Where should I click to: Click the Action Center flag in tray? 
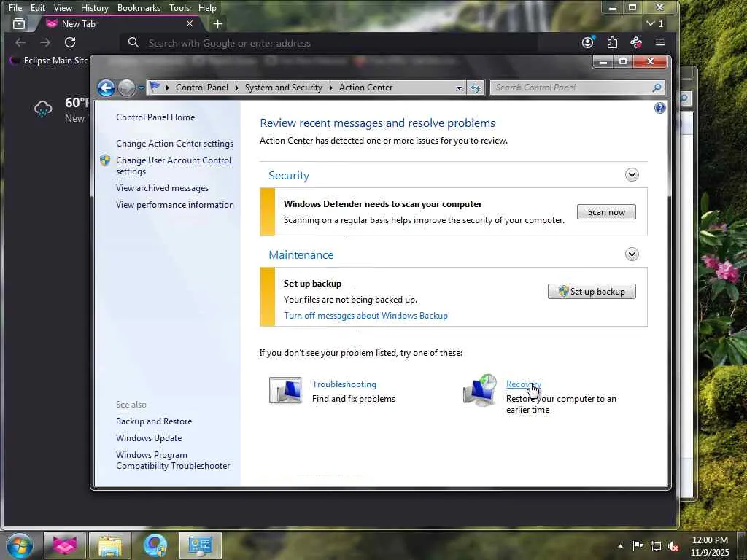click(x=638, y=546)
